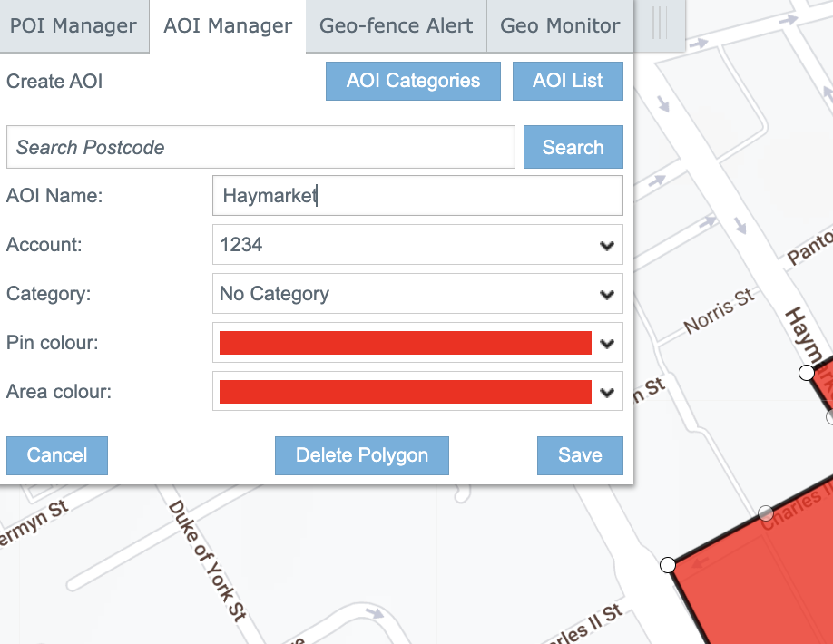The image size is (833, 644).
Task: Click the Pin colour dropdown chevron
Action: tap(607, 344)
